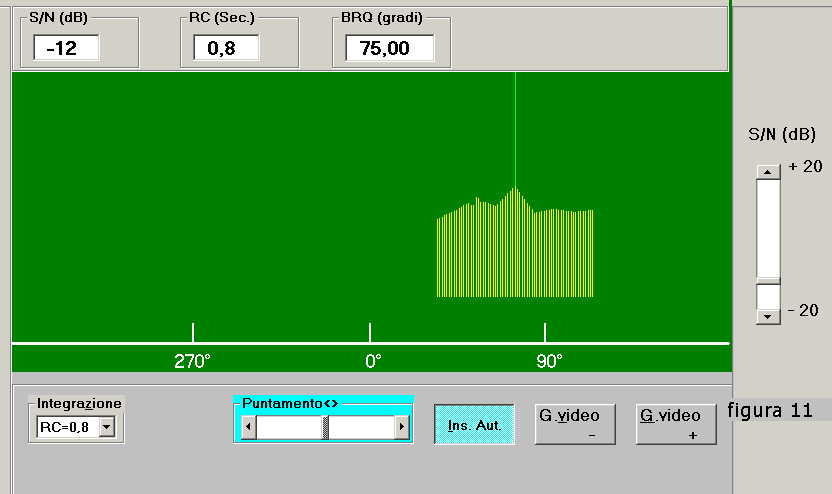Increase video gain with G.video + button
Image resolution: width=832 pixels, height=494 pixels.
tap(676, 424)
